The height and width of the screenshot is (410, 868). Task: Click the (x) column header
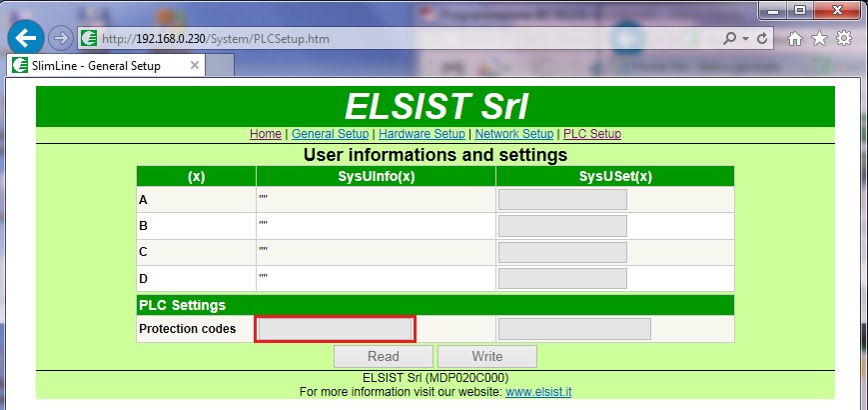[x=196, y=177]
